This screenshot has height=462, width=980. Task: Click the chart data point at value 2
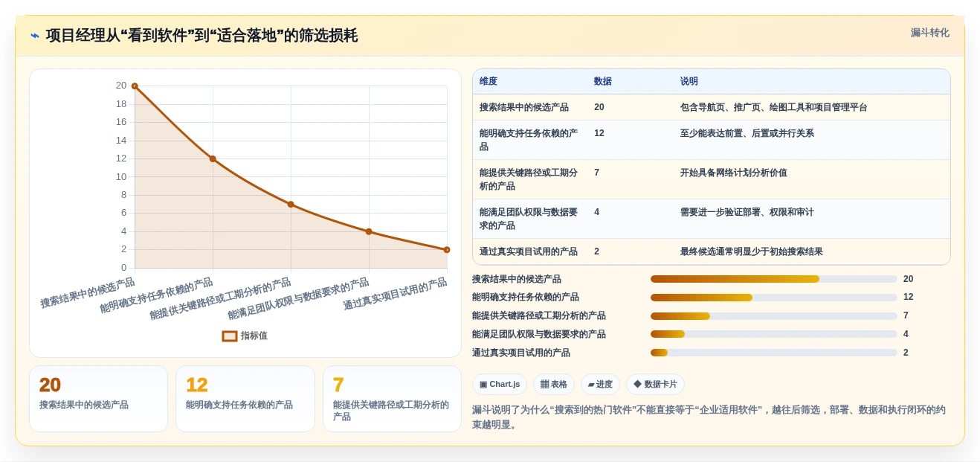pyautogui.click(x=447, y=249)
